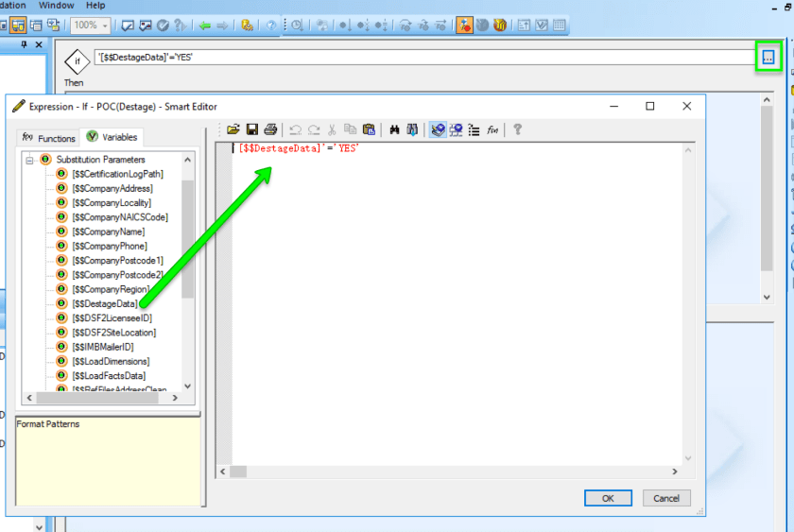Open the expression editor ellipsis button
Screen dimensions: 794x532
[x=768, y=58]
